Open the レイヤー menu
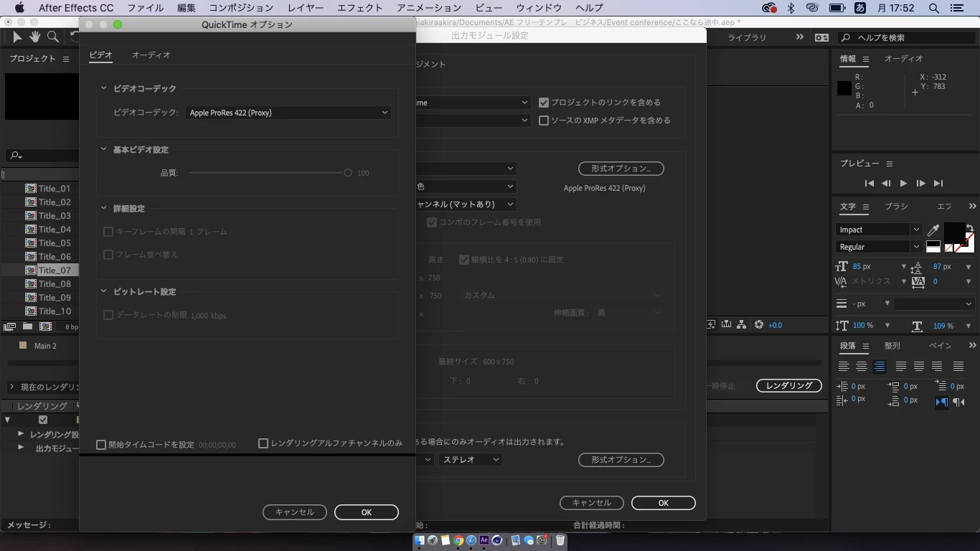This screenshot has width=980, height=551. click(305, 8)
